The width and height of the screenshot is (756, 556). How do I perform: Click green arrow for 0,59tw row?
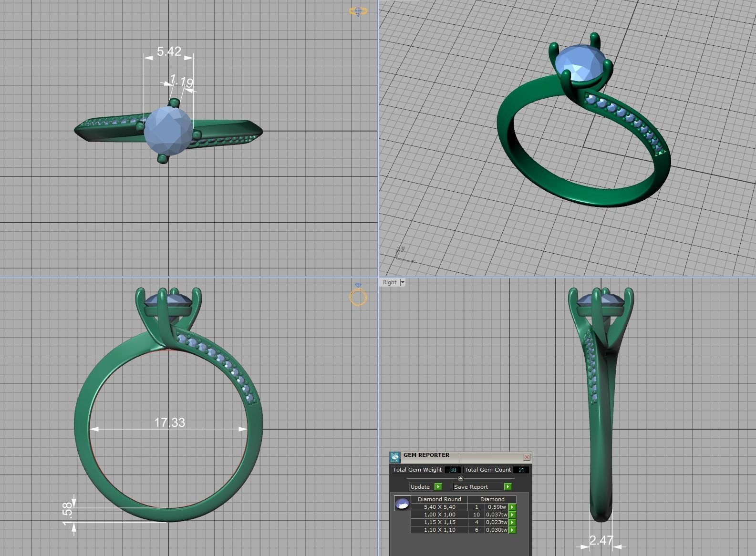pyautogui.click(x=512, y=507)
